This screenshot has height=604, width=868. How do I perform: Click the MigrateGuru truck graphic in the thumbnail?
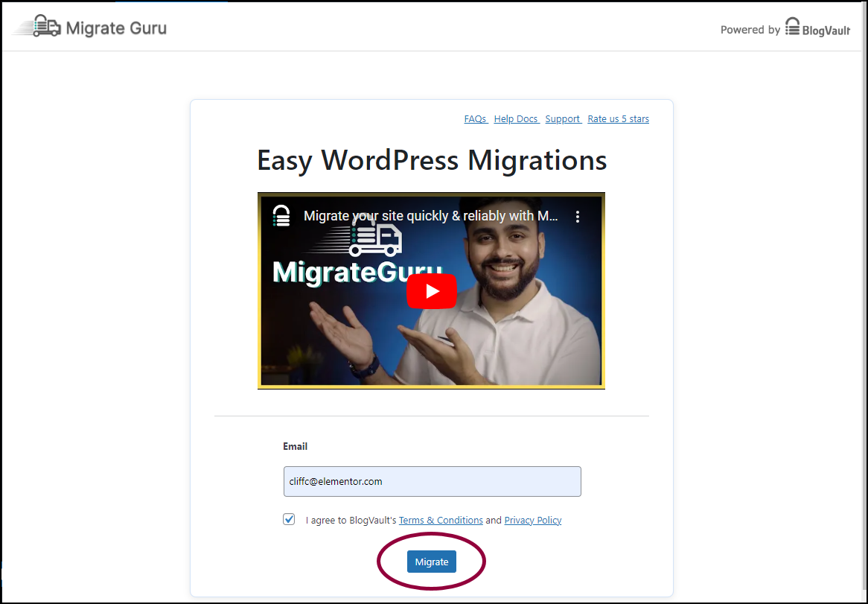pyautogui.click(x=374, y=240)
